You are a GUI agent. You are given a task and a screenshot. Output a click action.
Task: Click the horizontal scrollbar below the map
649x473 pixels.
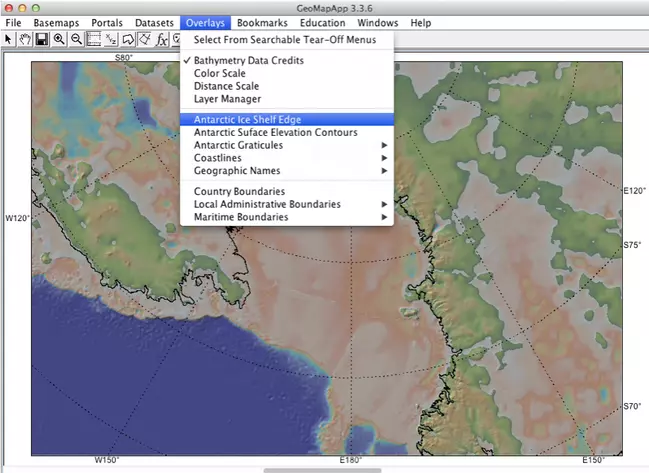(322, 469)
